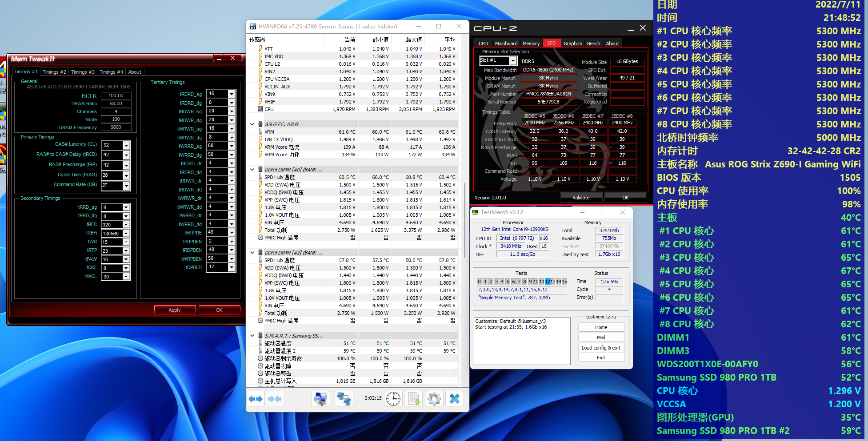Click lightning icon beside VRM Vcore 电流 row
The image size is (868, 441).
point(260,147)
